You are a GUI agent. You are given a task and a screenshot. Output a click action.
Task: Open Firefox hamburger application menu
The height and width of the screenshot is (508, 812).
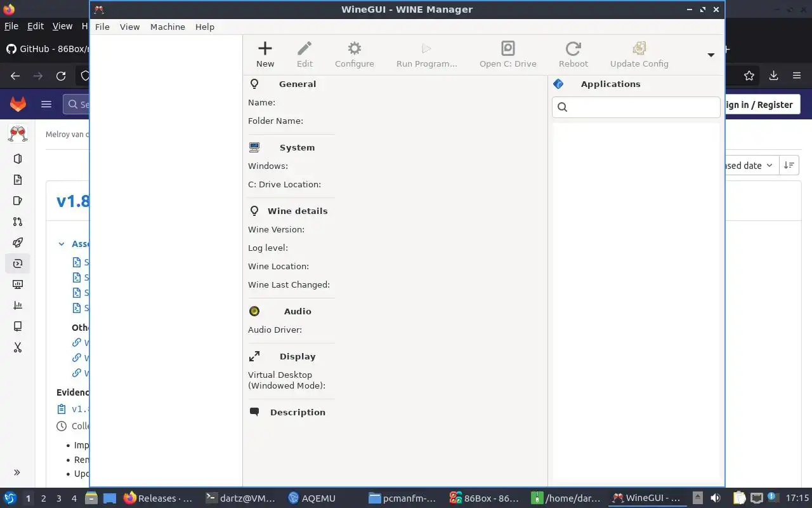point(797,76)
